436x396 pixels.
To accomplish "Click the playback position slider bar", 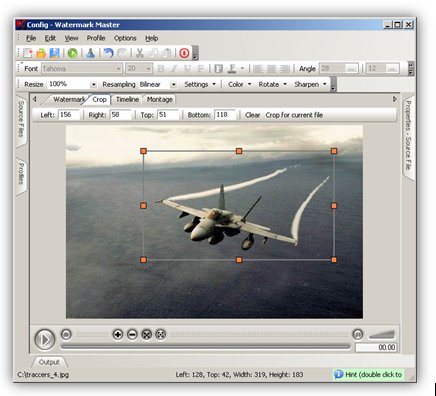I will [206, 347].
